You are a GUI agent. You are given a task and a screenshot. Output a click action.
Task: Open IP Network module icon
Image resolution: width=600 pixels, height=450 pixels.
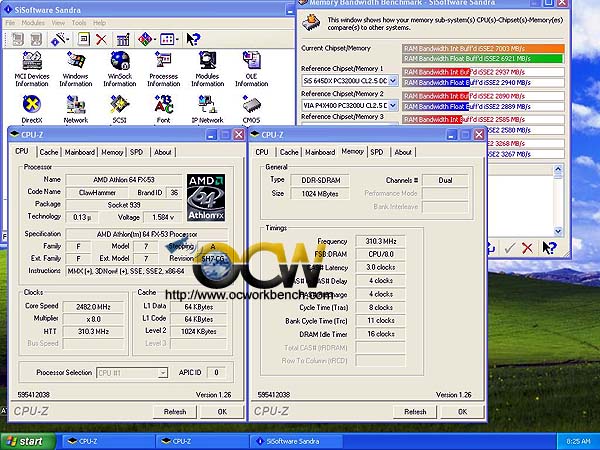tap(207, 109)
